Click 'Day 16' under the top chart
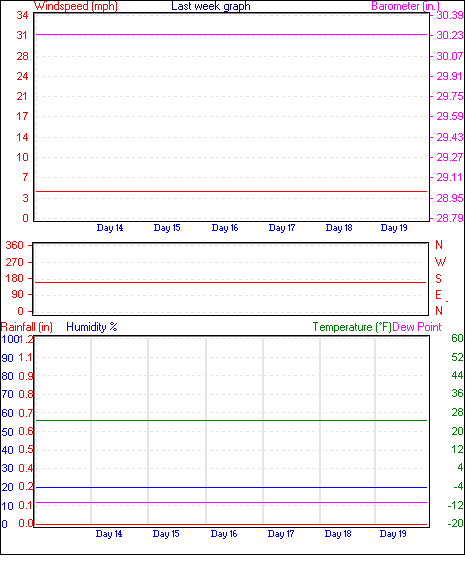465x563 pixels. point(225,228)
